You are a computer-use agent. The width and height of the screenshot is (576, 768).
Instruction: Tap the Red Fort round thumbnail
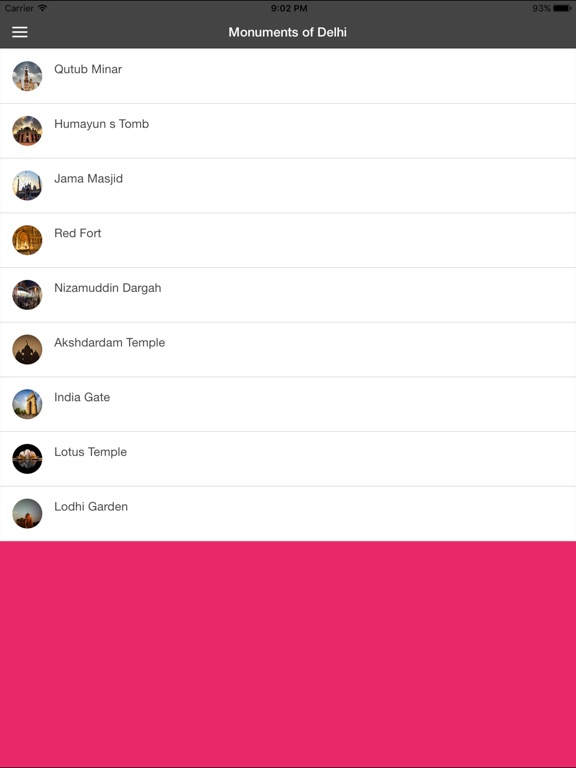[x=27, y=240]
